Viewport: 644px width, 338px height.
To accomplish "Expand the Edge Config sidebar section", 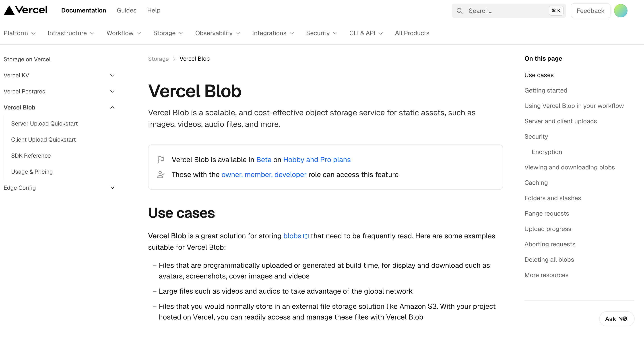I will point(112,188).
